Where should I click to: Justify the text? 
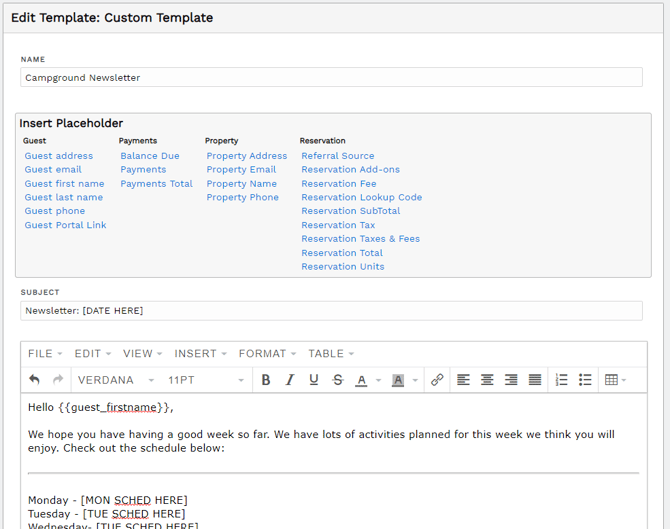click(535, 379)
